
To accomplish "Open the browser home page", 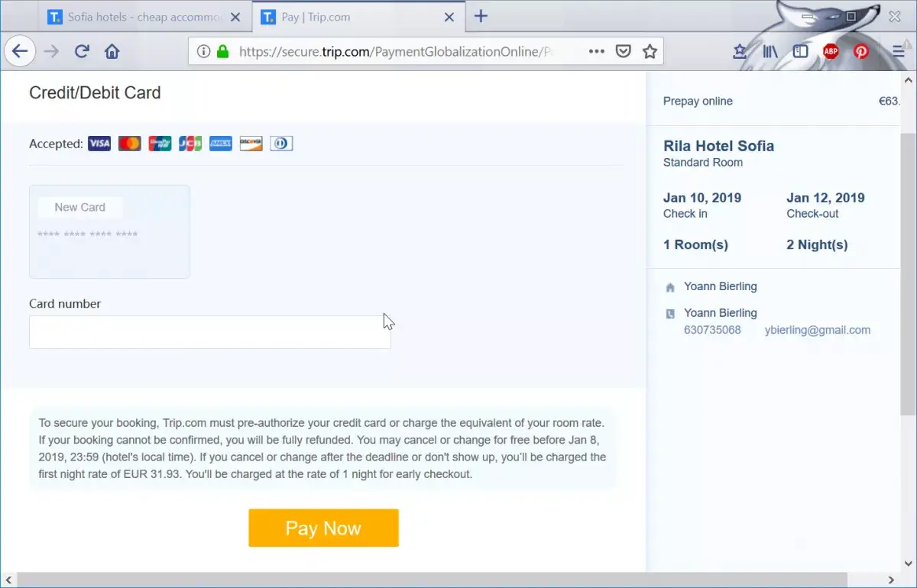I will coord(112,51).
